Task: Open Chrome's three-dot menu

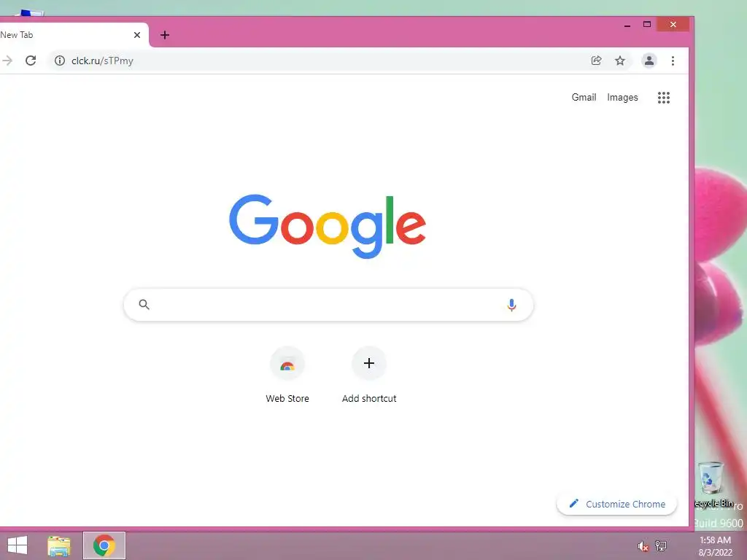Action: coord(673,61)
